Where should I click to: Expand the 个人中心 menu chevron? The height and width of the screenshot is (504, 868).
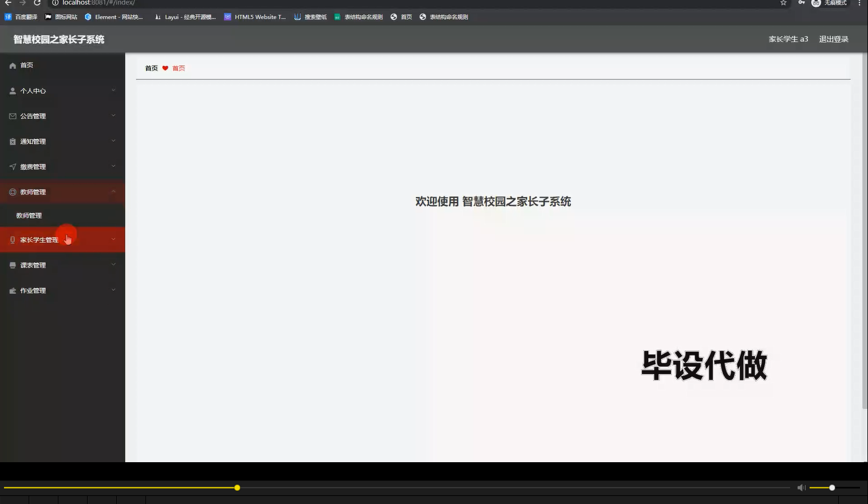pos(113,90)
